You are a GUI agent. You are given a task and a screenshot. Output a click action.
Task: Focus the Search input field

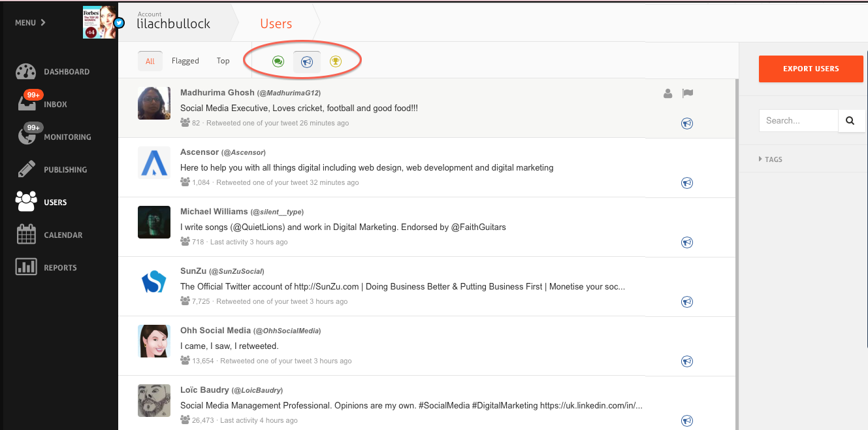[x=798, y=120]
